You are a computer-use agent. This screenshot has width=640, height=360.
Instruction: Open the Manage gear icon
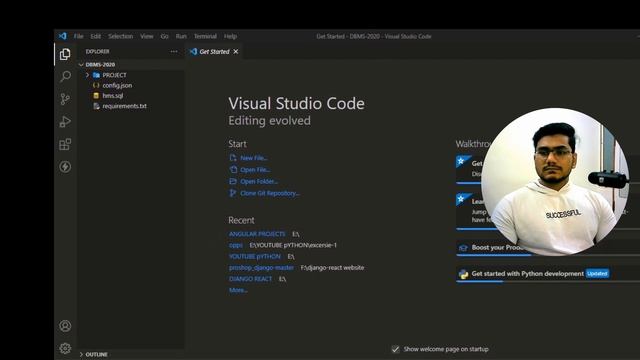(x=65, y=348)
